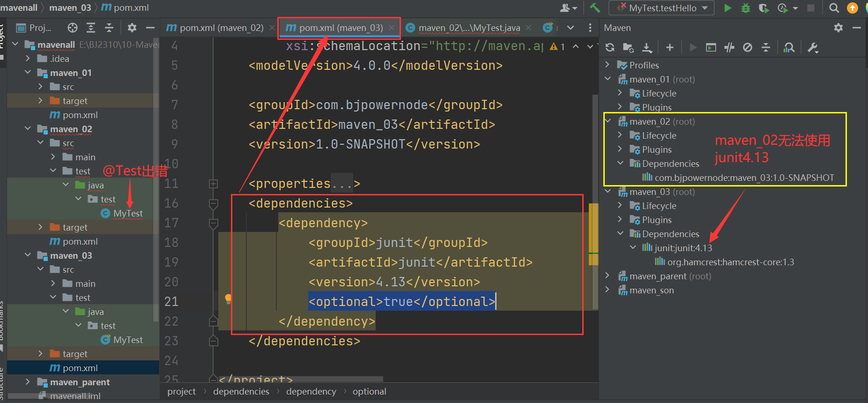Toggle Skip Tests mode in Maven toolbar
Image resolution: width=868 pixels, height=403 pixels.
(x=748, y=47)
